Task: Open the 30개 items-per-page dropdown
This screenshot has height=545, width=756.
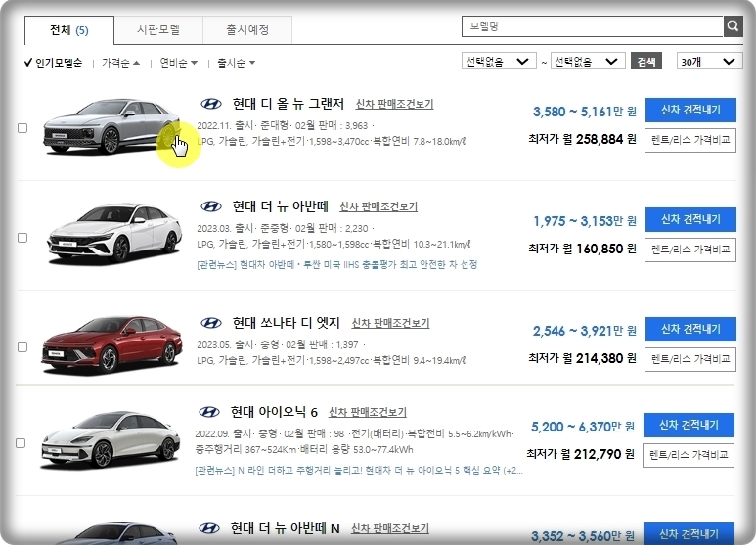Action: click(x=709, y=62)
